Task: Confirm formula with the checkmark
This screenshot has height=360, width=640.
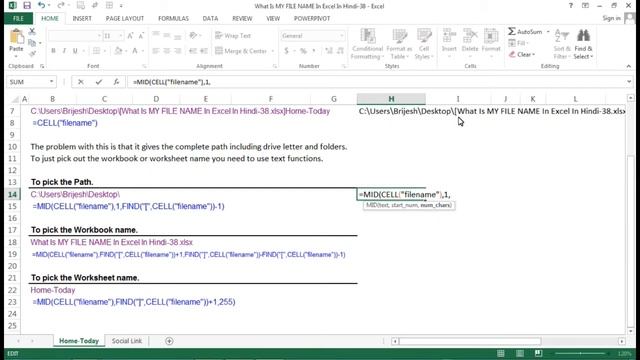Action: coord(98,82)
